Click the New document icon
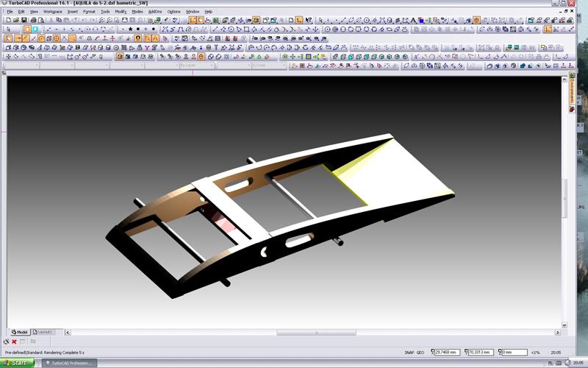The width and height of the screenshot is (588, 368). click(x=7, y=20)
